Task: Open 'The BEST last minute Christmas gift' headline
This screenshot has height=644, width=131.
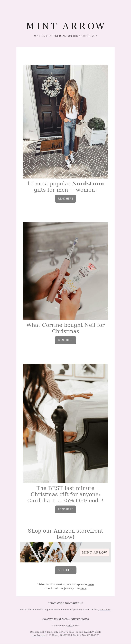Action: 65,494
